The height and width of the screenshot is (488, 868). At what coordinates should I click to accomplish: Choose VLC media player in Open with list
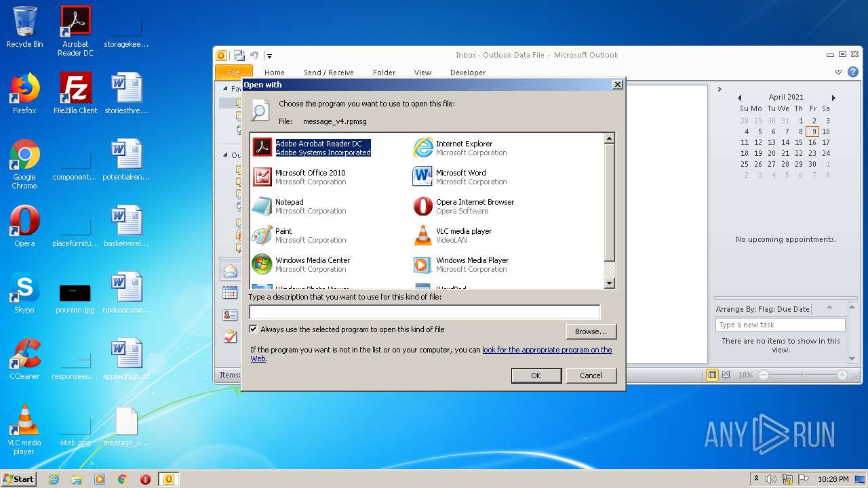coord(453,235)
